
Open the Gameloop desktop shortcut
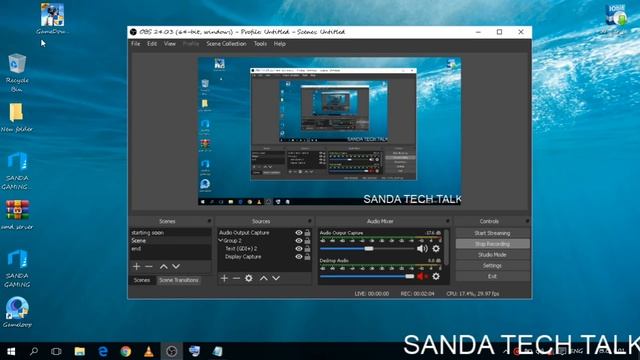[17, 313]
